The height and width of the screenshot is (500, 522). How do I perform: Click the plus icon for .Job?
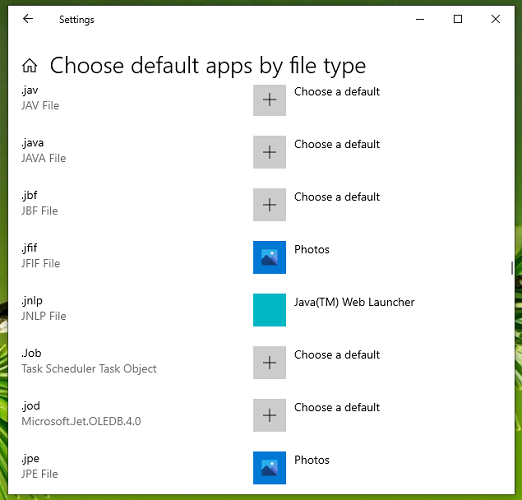tap(269, 362)
